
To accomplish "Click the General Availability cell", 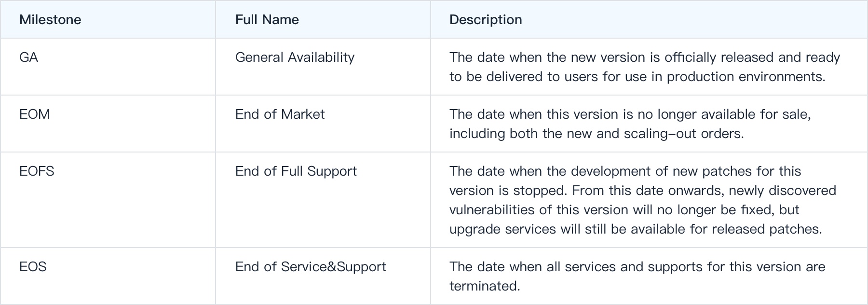I will (x=323, y=67).
